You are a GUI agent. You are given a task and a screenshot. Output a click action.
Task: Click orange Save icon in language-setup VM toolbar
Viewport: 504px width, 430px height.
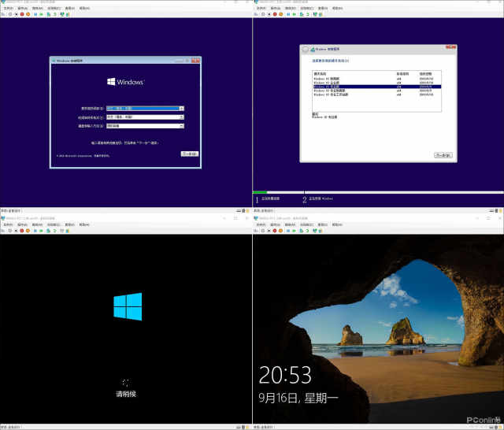(x=28, y=14)
